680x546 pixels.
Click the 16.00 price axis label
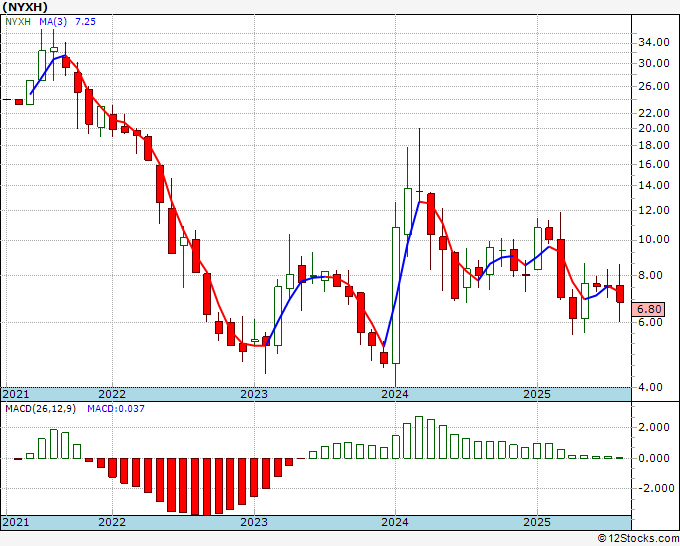654,164
